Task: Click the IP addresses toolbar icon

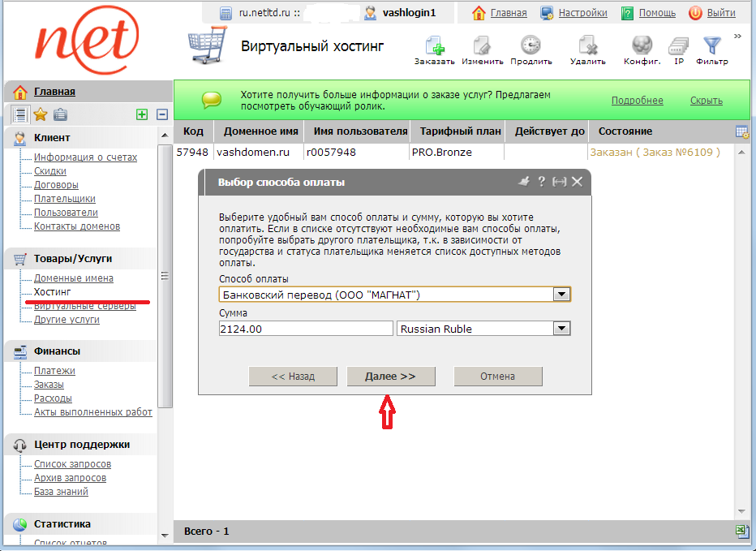Action: (679, 45)
